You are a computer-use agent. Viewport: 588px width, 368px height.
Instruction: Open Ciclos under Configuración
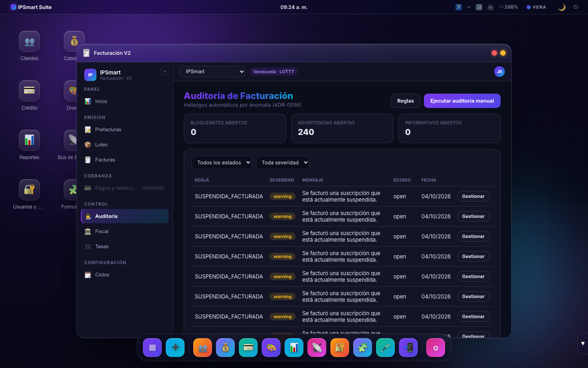[x=125, y=275]
